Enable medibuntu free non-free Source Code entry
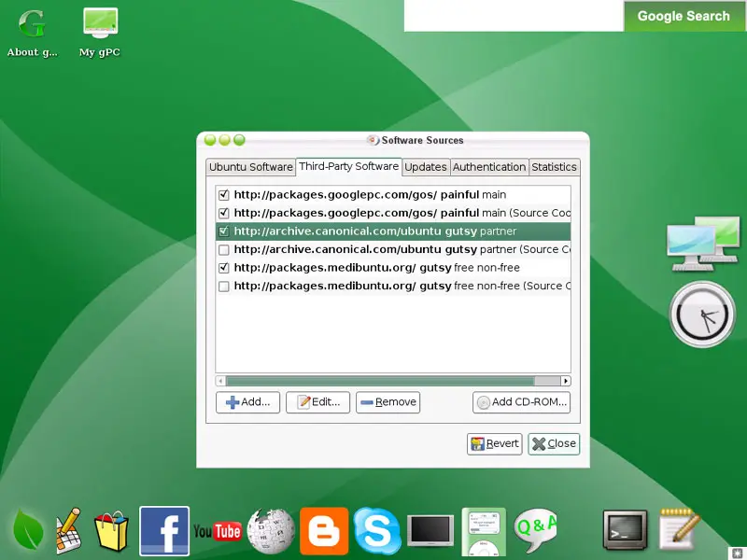Screen dimensions: 747x560 click(x=223, y=287)
